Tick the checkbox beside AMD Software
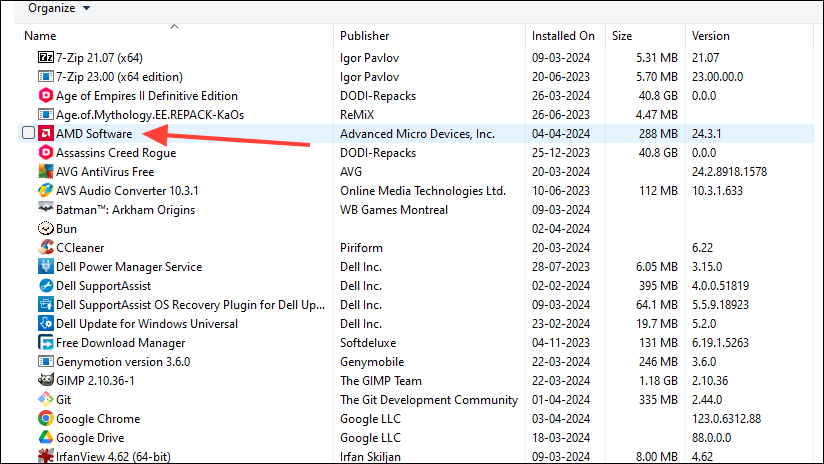This screenshot has width=824, height=464. tap(28, 133)
